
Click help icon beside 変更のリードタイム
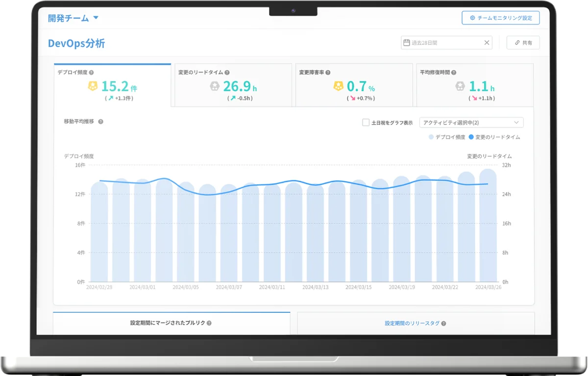[227, 72]
